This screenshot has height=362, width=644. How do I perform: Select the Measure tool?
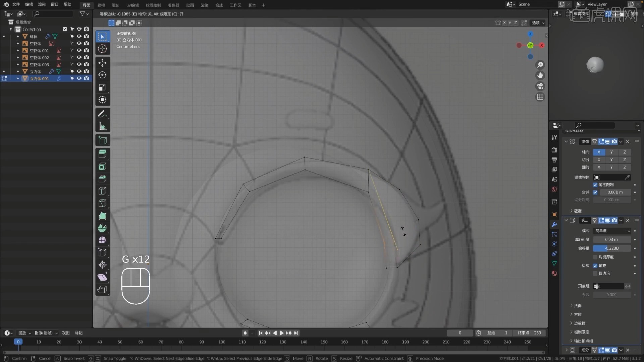tap(102, 126)
